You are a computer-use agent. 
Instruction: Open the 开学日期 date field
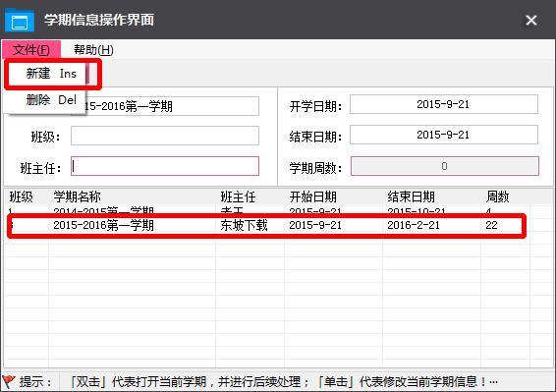444,104
